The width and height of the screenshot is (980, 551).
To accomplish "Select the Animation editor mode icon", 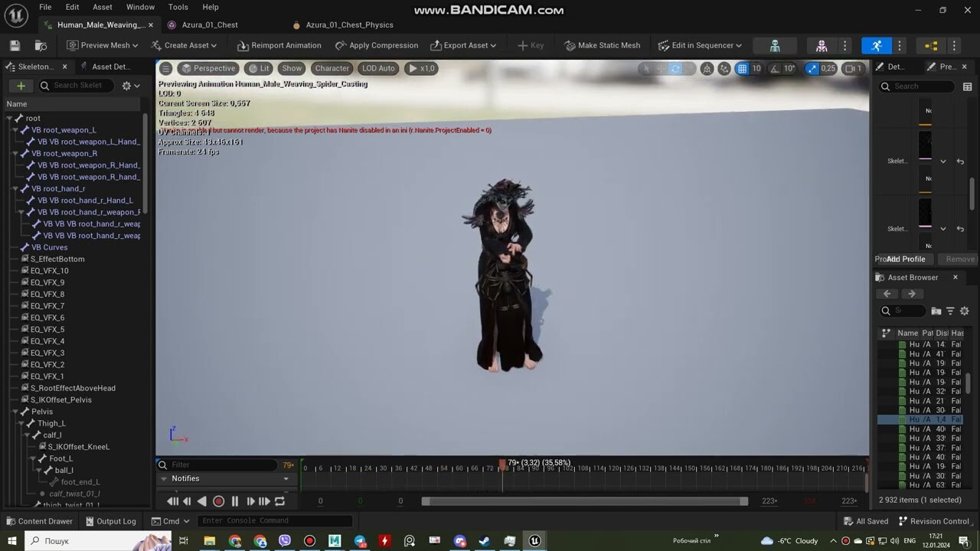I will point(877,45).
